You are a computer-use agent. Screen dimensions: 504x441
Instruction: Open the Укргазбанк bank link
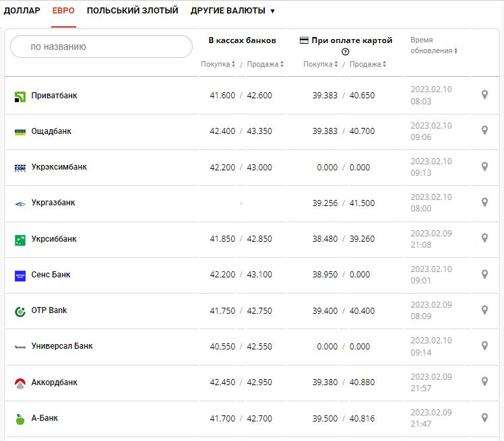53,203
